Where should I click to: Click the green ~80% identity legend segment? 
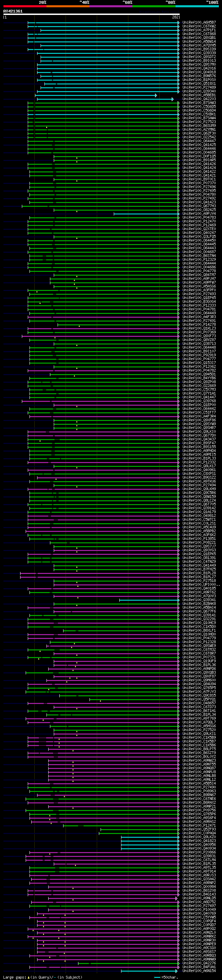click(154, 6)
